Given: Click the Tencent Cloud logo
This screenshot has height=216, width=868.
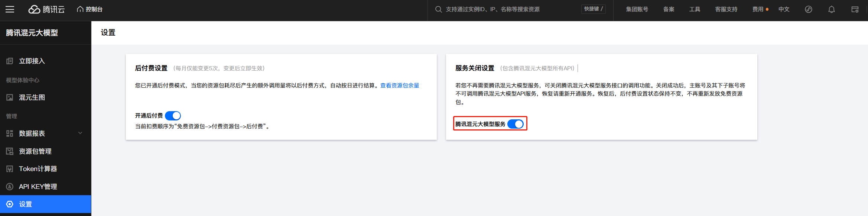Looking at the screenshot, I should (x=46, y=9).
